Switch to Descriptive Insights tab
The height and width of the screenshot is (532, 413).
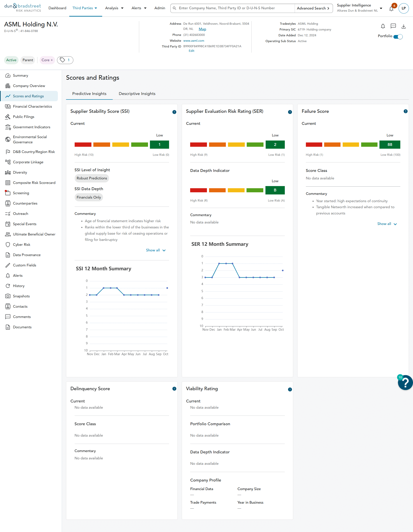tap(137, 93)
